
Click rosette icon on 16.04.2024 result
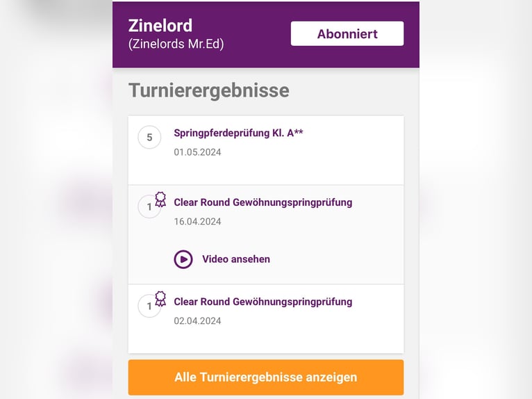point(160,199)
